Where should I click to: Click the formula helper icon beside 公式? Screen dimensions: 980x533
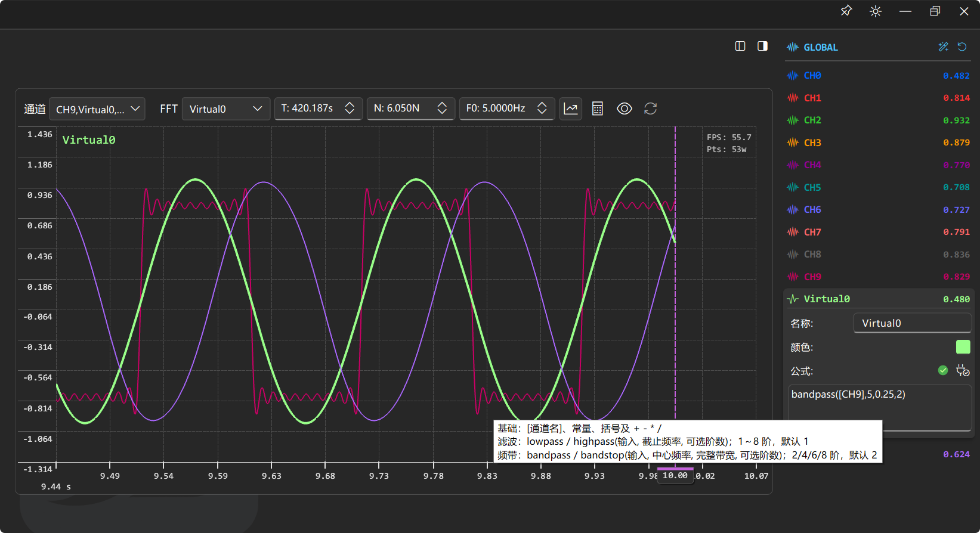click(x=963, y=371)
